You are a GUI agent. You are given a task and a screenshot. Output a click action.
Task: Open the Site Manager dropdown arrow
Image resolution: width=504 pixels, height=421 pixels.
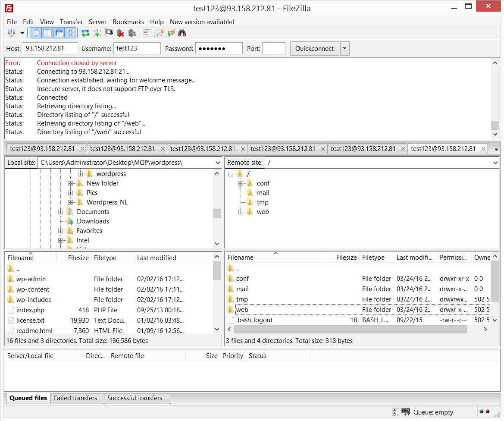(x=22, y=33)
